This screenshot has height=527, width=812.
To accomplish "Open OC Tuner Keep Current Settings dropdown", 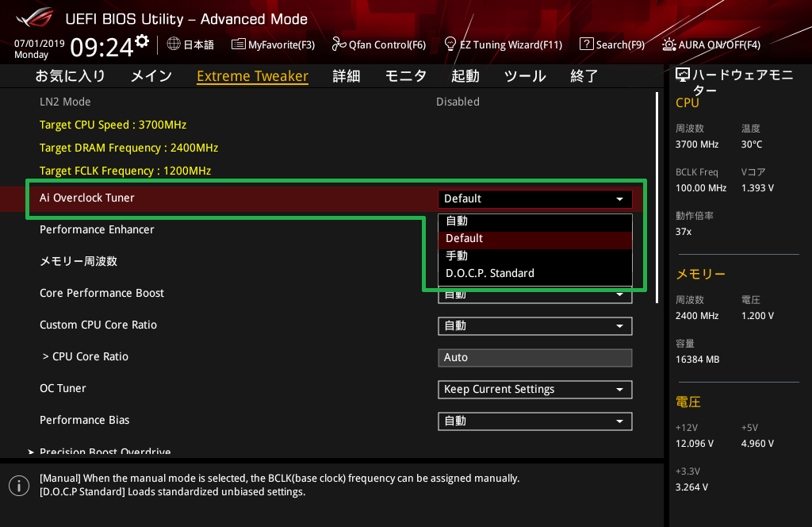I will 535,390.
